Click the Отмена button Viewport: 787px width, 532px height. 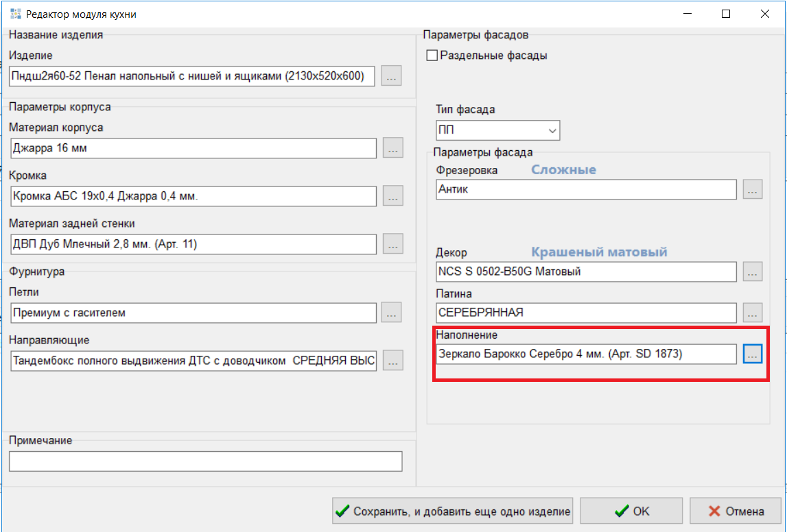(736, 511)
